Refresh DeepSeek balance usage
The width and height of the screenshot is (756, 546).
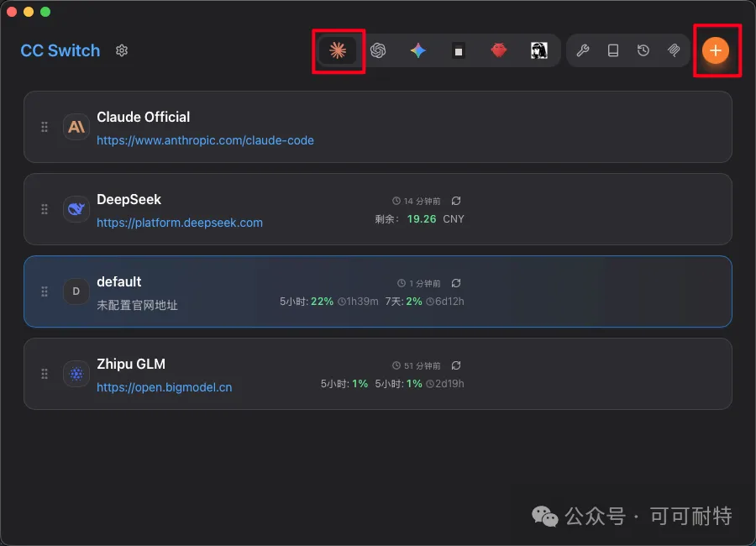click(456, 201)
